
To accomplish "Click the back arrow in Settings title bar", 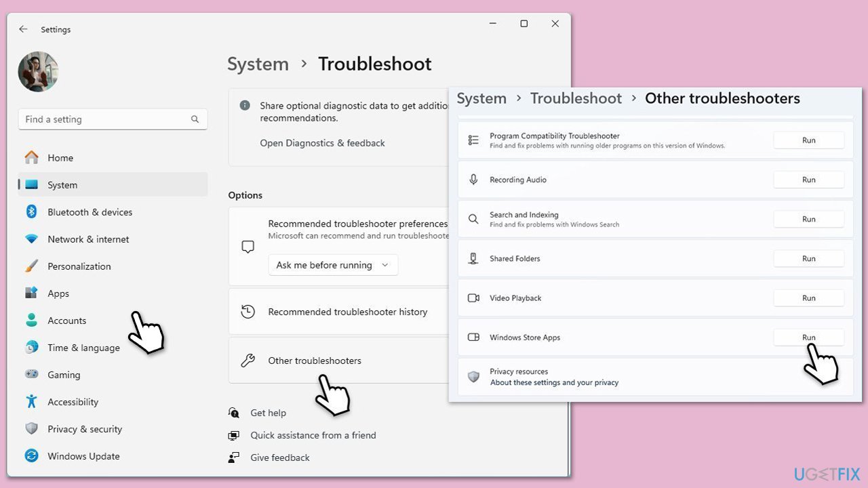I will 23,29.
